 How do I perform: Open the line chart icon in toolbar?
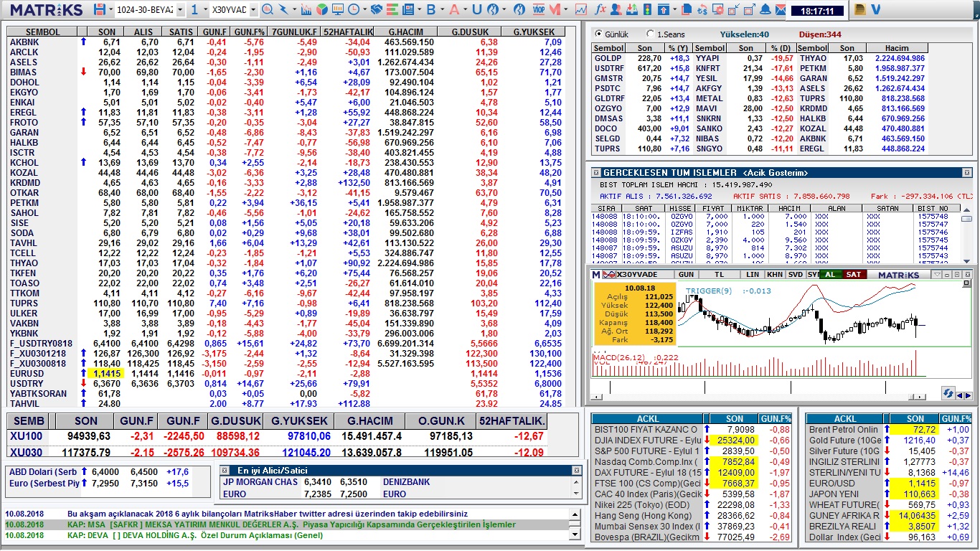(x=581, y=9)
